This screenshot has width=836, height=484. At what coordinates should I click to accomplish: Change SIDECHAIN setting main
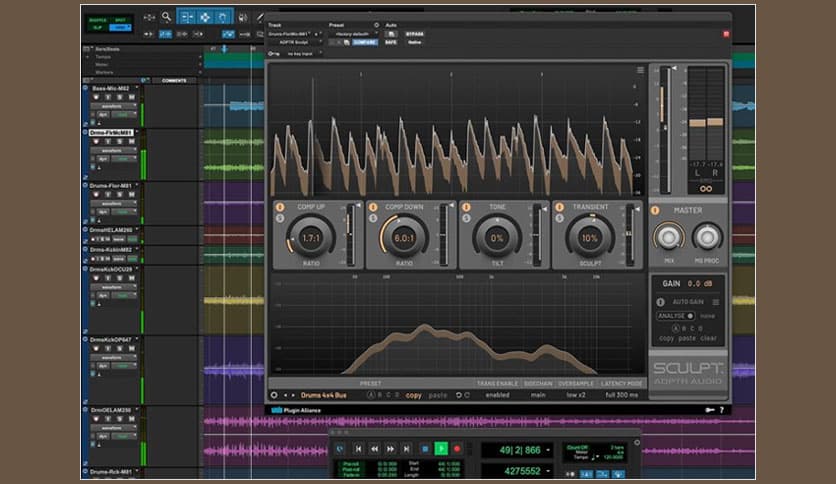[x=538, y=395]
